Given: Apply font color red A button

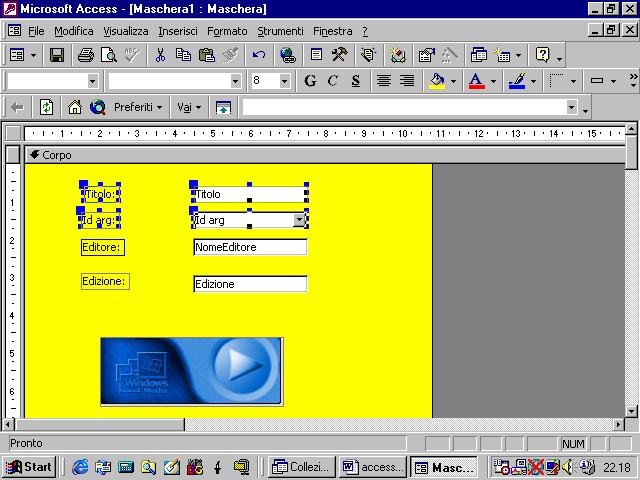Looking at the screenshot, I should click(x=477, y=81).
